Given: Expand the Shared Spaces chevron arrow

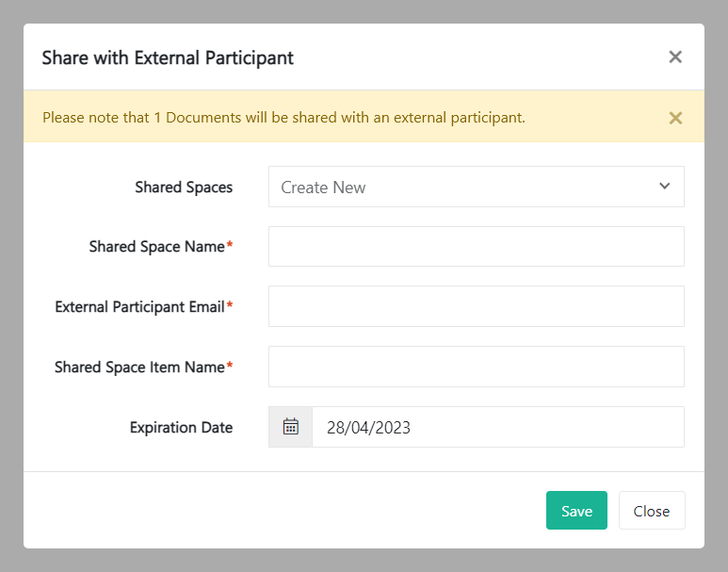Looking at the screenshot, I should point(665,187).
